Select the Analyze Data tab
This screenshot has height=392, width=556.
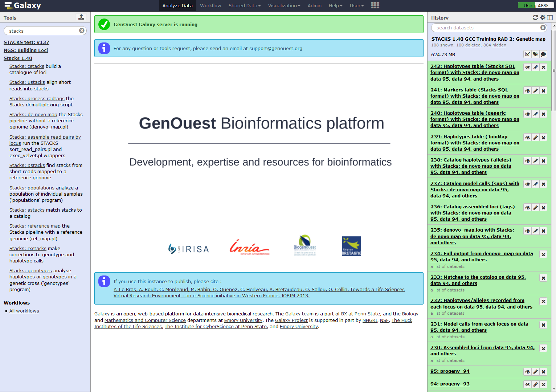pyautogui.click(x=177, y=5)
